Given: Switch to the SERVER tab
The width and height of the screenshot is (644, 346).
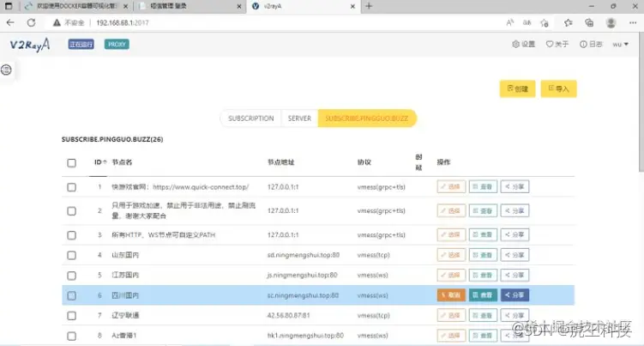Looking at the screenshot, I should tap(299, 118).
